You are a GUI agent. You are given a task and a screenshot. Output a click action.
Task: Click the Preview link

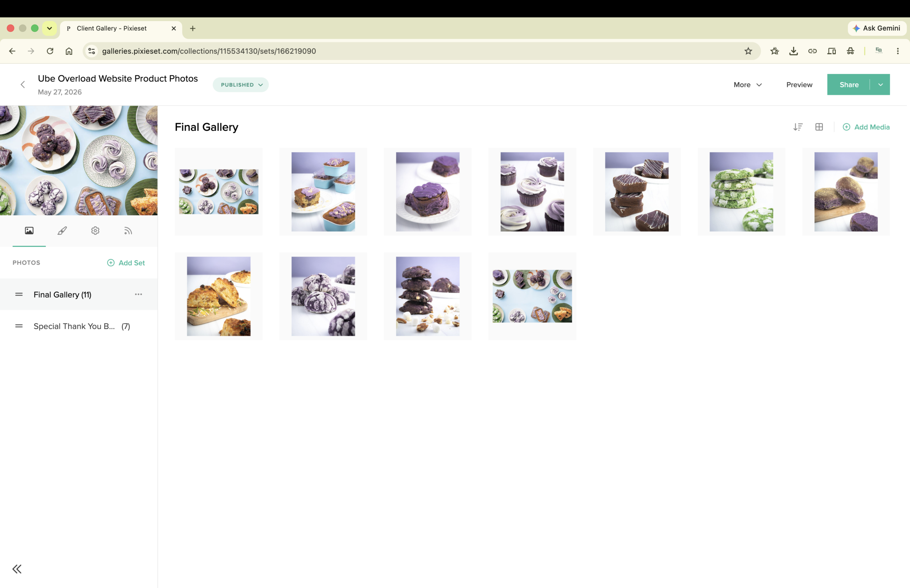(x=799, y=85)
